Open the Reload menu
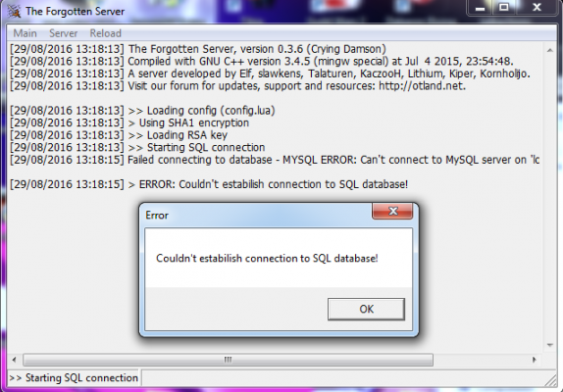Image resolution: width=563 pixels, height=392 pixels. click(x=105, y=33)
